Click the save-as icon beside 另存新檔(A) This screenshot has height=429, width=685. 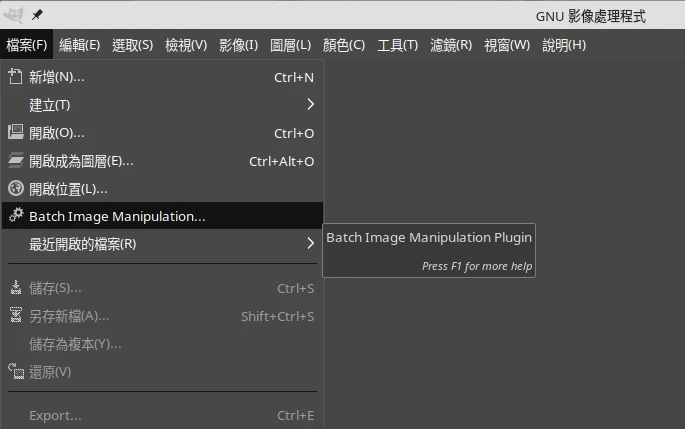pyautogui.click(x=15, y=316)
